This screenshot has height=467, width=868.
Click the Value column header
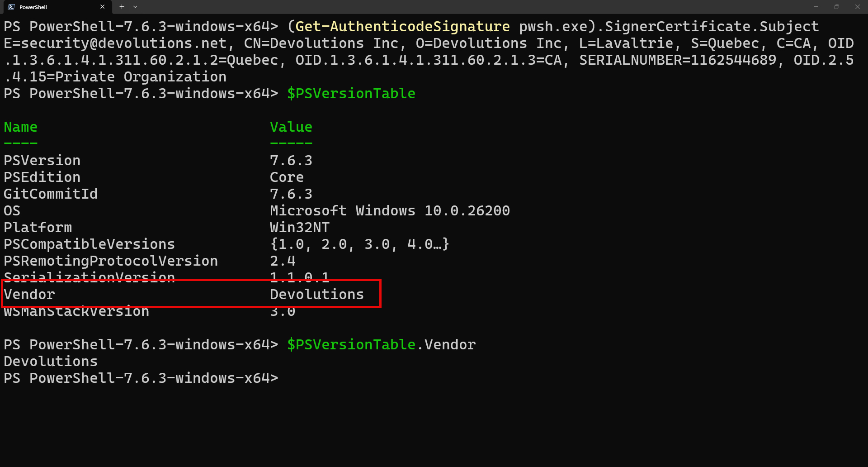[x=291, y=127]
